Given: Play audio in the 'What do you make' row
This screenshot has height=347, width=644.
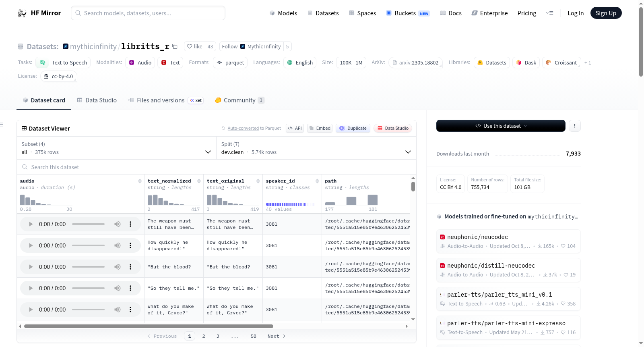Looking at the screenshot, I should [x=31, y=310].
